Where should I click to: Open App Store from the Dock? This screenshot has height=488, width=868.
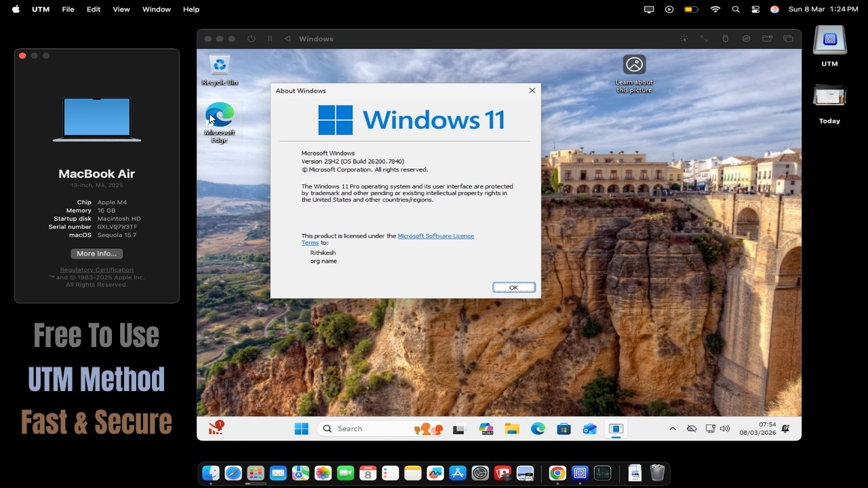(x=458, y=473)
